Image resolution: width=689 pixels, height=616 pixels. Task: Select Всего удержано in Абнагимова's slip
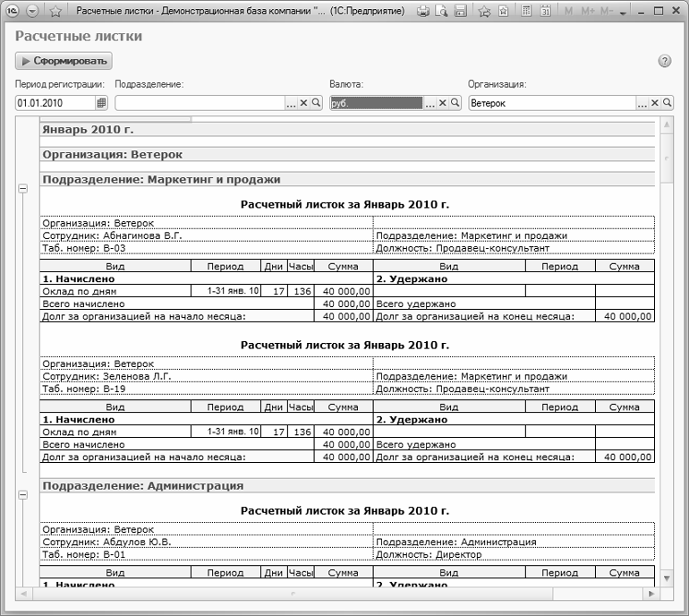[484, 304]
